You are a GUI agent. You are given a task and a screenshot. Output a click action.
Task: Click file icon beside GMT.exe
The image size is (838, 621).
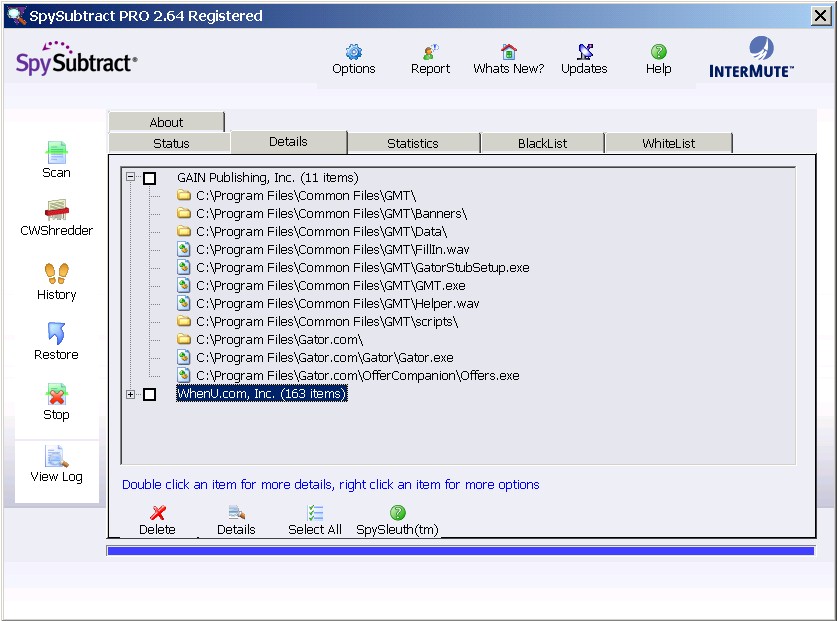[x=184, y=285]
